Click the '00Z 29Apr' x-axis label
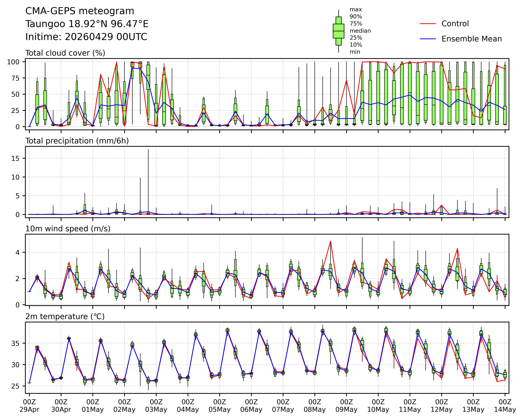 click(x=29, y=406)
